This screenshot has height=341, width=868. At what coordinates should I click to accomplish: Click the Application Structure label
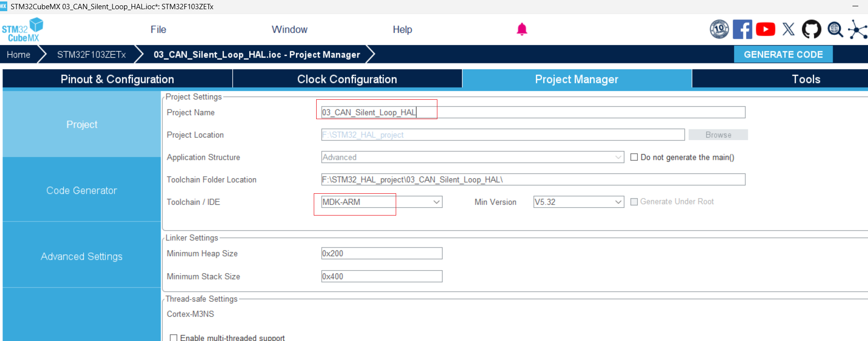203,157
